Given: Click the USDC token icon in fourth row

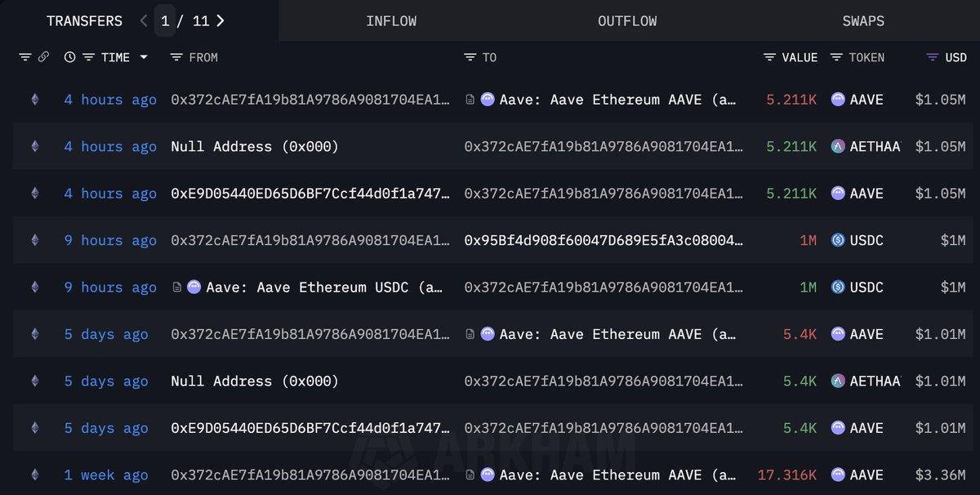Looking at the screenshot, I should [838, 241].
